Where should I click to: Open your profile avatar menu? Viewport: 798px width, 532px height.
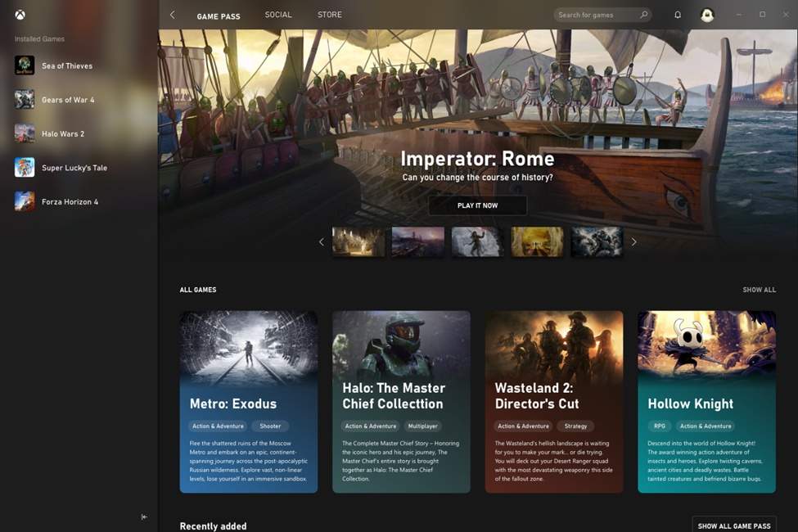coord(706,14)
